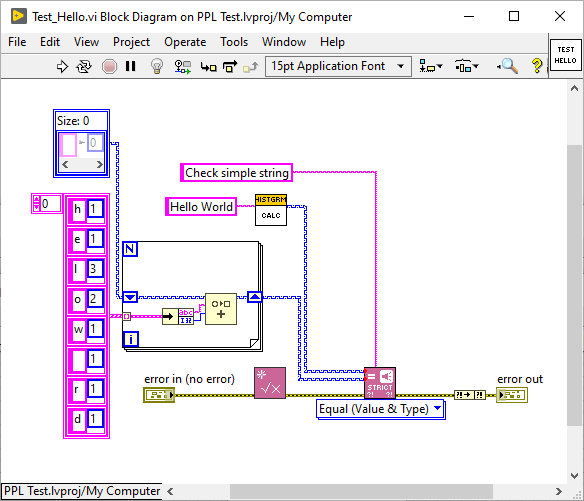Select the 'r' array element string

[x=77, y=390]
